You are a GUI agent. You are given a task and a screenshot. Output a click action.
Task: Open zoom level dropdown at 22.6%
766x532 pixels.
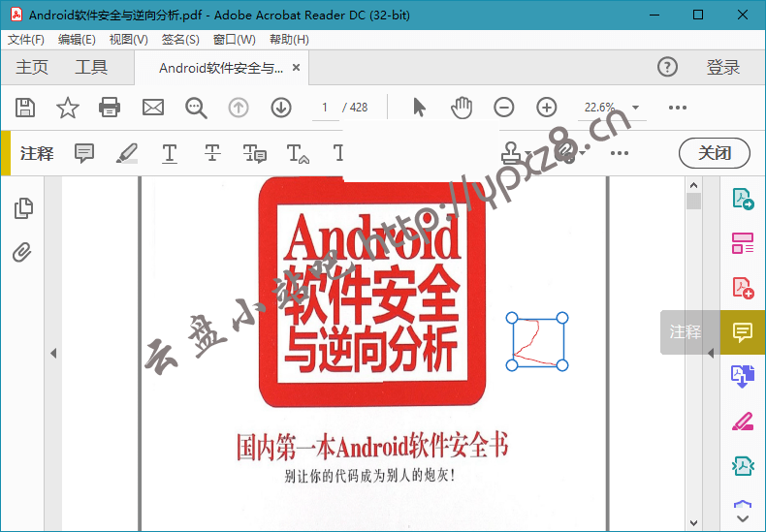(635, 108)
